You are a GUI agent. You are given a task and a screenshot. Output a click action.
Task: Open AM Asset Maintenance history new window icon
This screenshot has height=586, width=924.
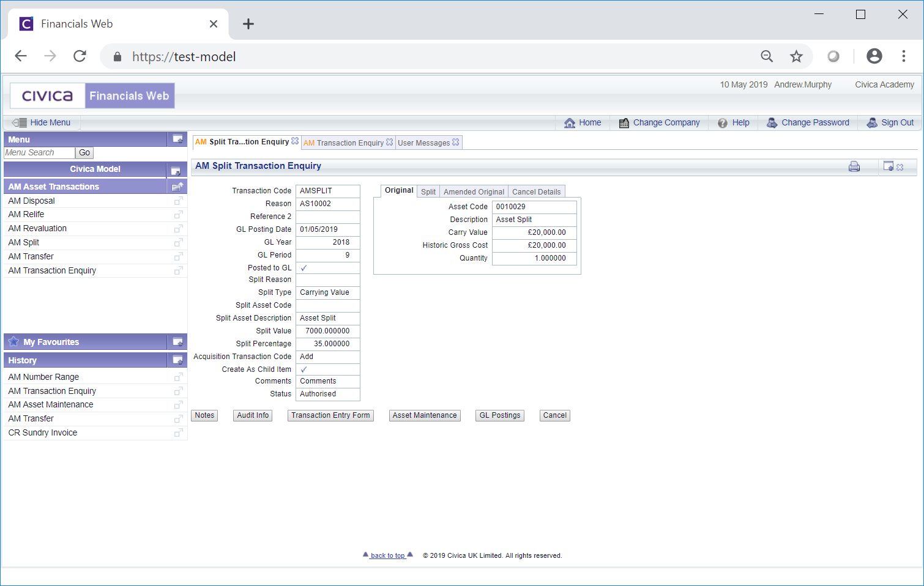point(178,405)
